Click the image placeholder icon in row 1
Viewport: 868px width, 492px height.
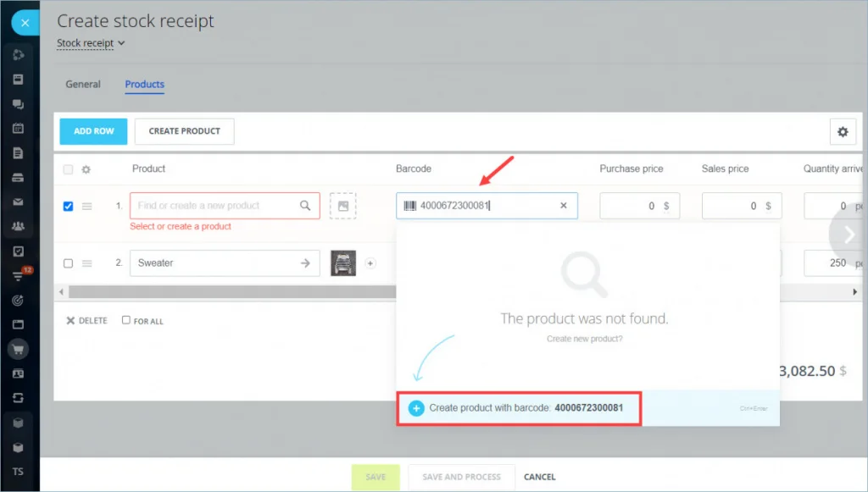[343, 206]
